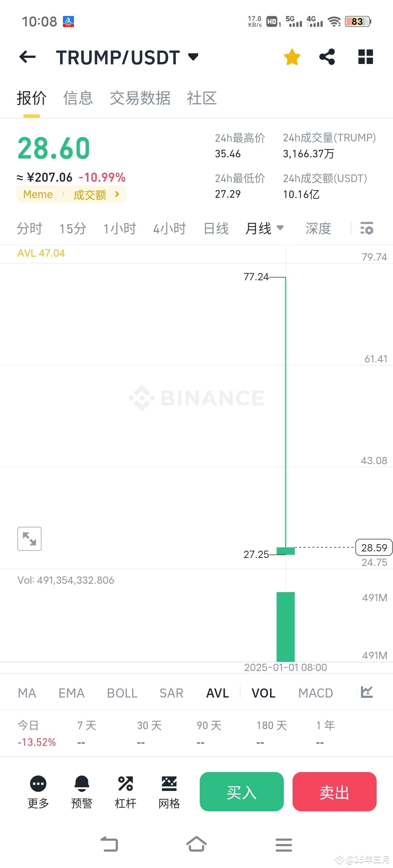Switch to the 社区 tab
Viewport: 393px width, 868px height.
point(202,98)
